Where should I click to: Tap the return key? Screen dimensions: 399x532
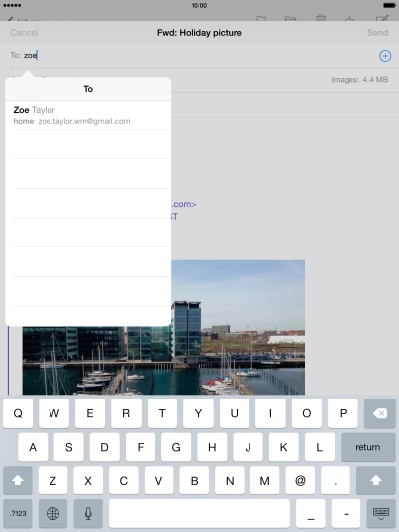point(367,447)
